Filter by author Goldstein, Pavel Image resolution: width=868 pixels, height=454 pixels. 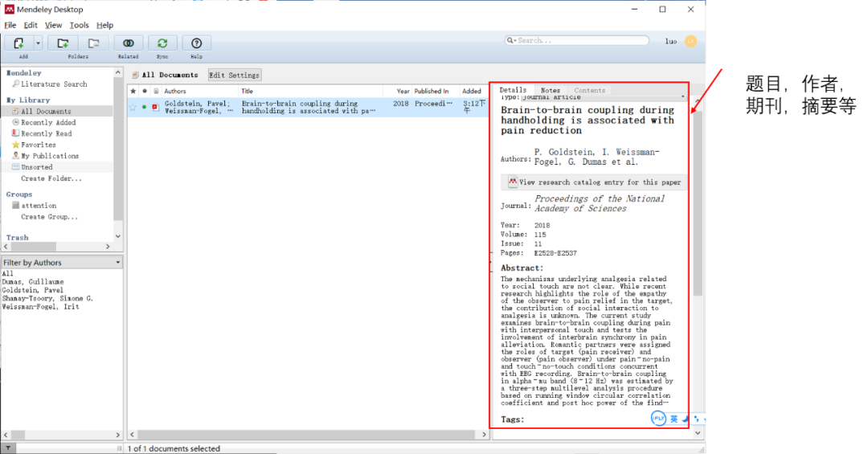[x=33, y=290]
